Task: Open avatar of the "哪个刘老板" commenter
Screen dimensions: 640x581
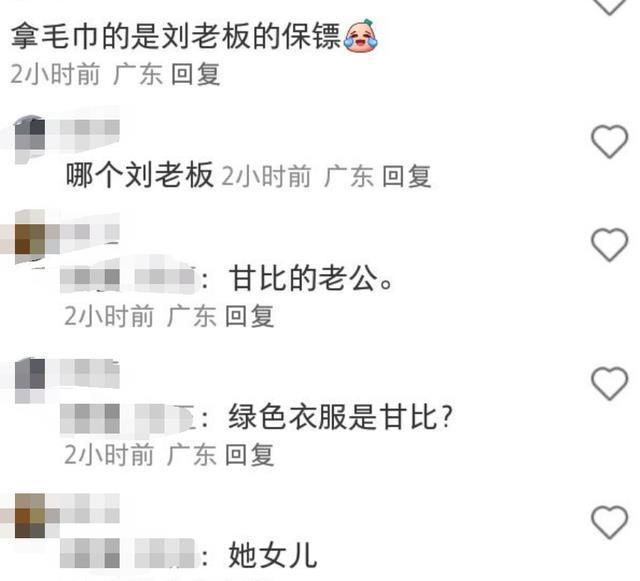Action: pyautogui.click(x=29, y=139)
